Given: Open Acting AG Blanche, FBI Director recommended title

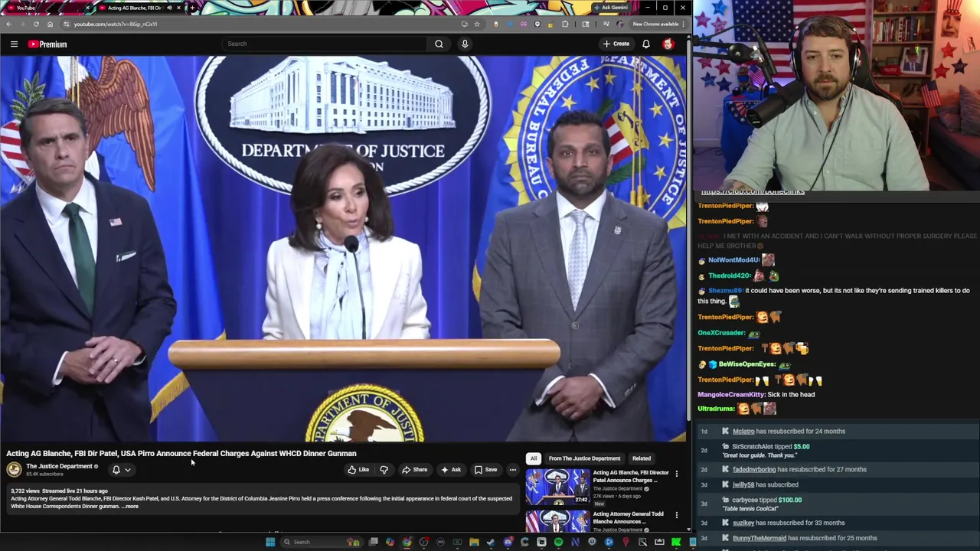Looking at the screenshot, I should (631, 477).
